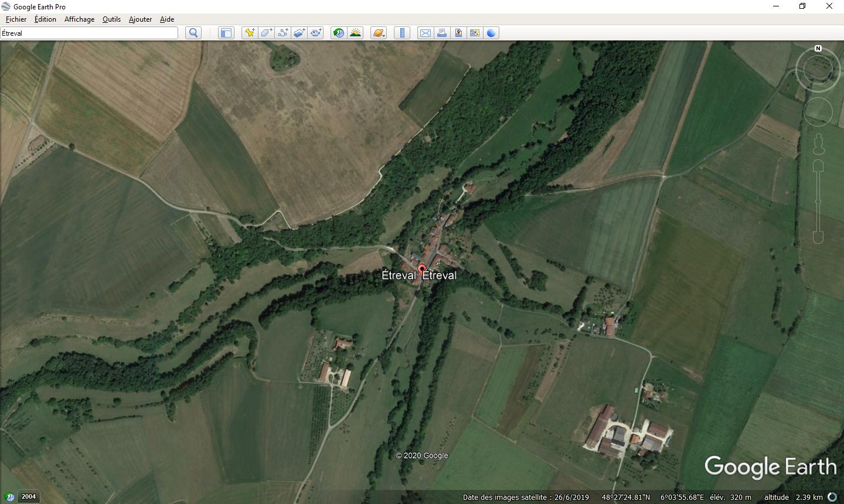844x504 pixels.
Task: Click the latitude 48°27'24.81"N readout
Action: tap(625, 497)
